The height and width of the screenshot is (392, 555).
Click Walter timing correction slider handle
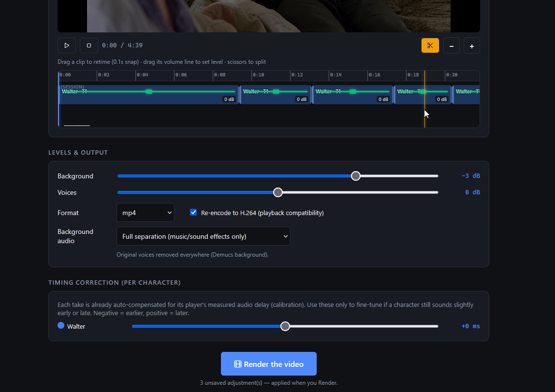pyautogui.click(x=285, y=326)
